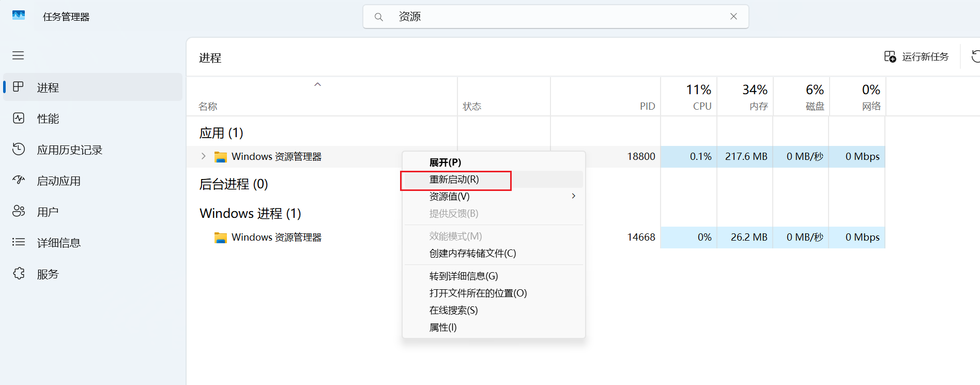Open the 应用历史记录 page
This screenshot has width=980, height=385.
tap(93, 149)
